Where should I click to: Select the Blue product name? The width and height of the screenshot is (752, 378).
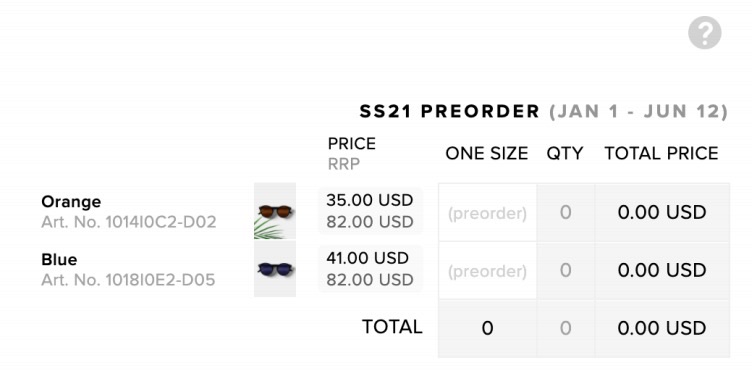(59, 260)
